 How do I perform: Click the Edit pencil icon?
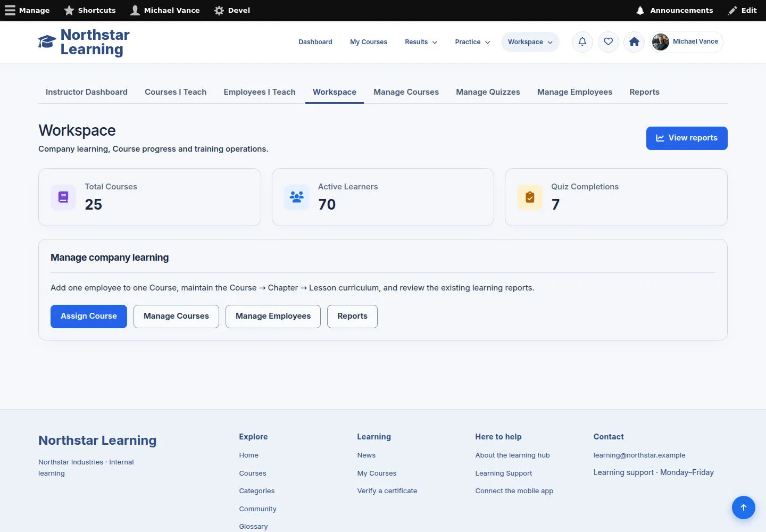(732, 10)
